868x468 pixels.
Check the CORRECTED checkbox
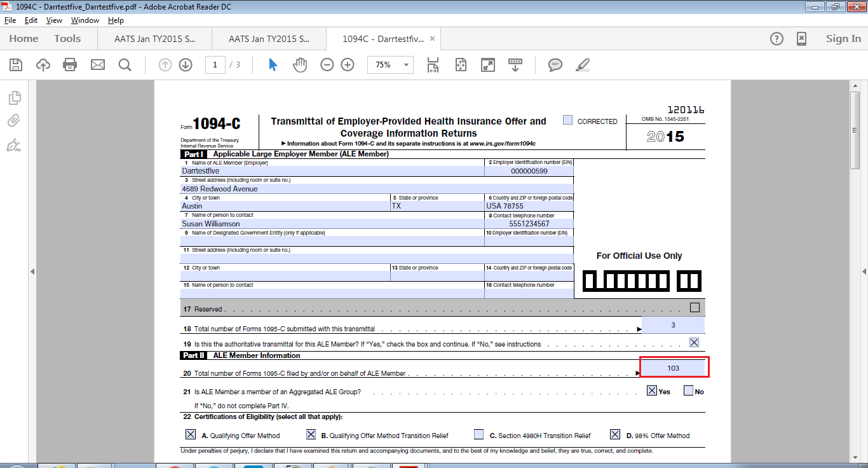[x=567, y=120]
